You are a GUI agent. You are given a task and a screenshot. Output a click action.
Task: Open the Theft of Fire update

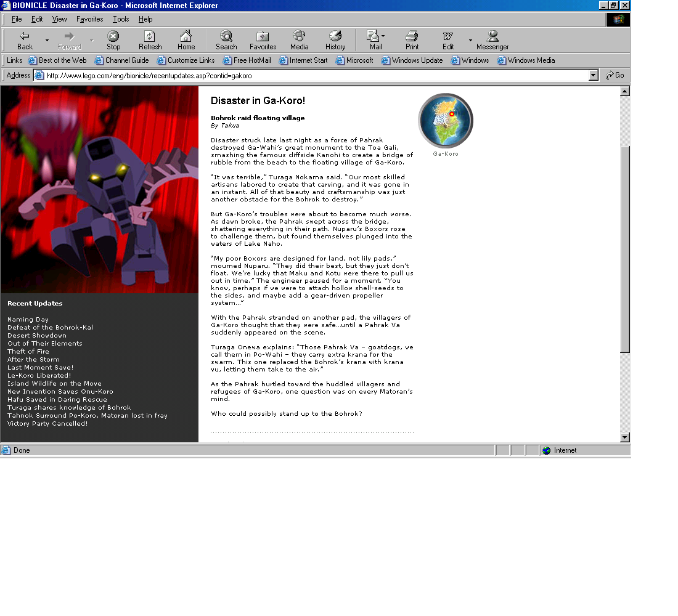point(28,352)
